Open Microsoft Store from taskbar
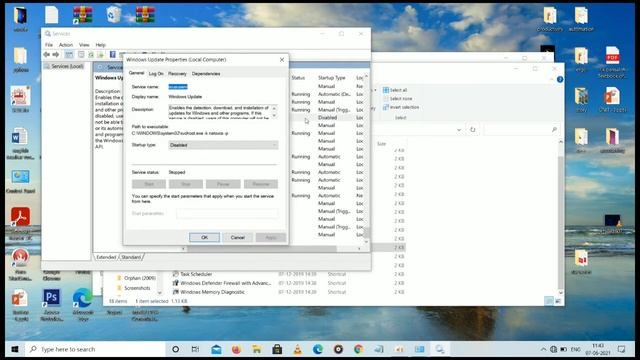Screen dimensions: 640x360 point(277,349)
